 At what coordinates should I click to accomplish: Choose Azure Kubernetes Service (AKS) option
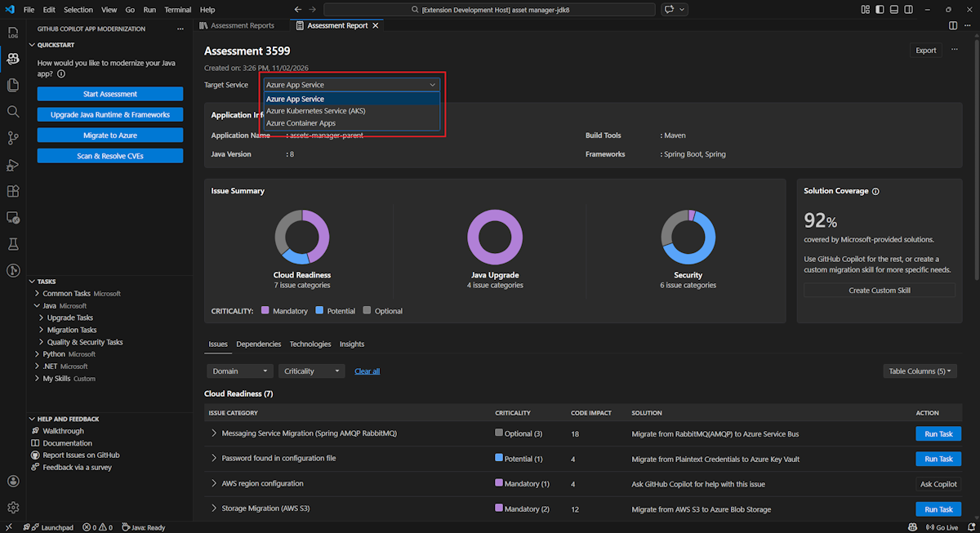point(316,111)
